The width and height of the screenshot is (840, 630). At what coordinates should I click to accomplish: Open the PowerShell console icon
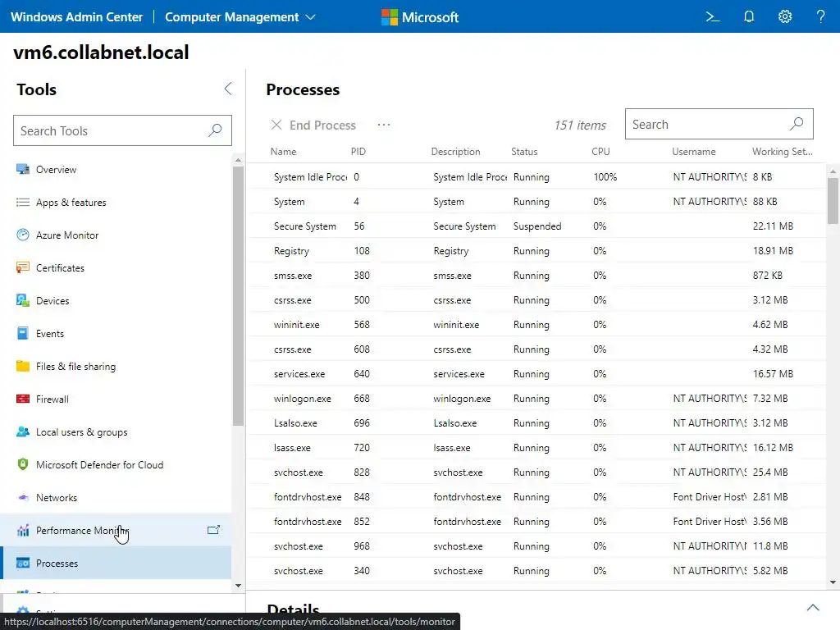pos(713,16)
